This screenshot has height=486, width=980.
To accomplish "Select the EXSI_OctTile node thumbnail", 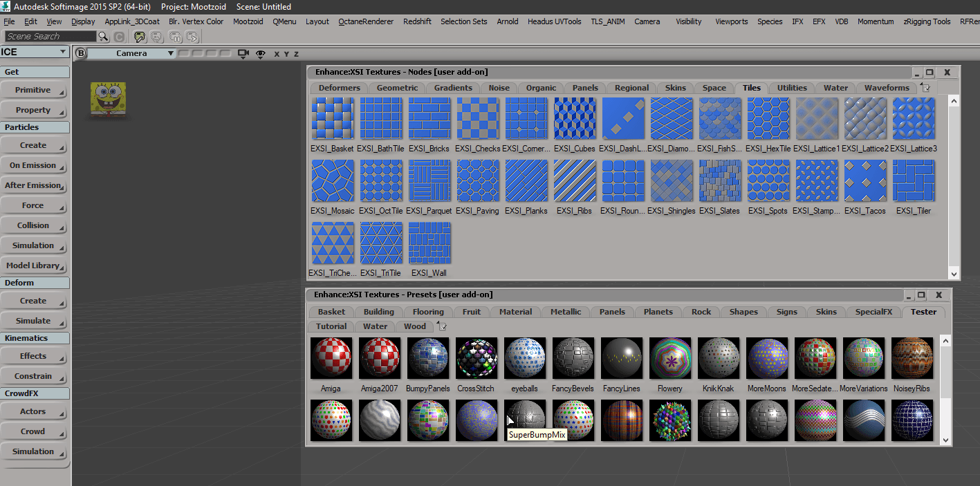I will [381, 180].
